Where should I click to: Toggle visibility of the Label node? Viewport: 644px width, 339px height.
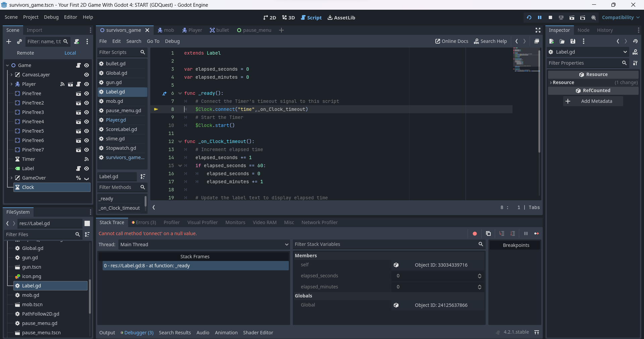(x=87, y=168)
